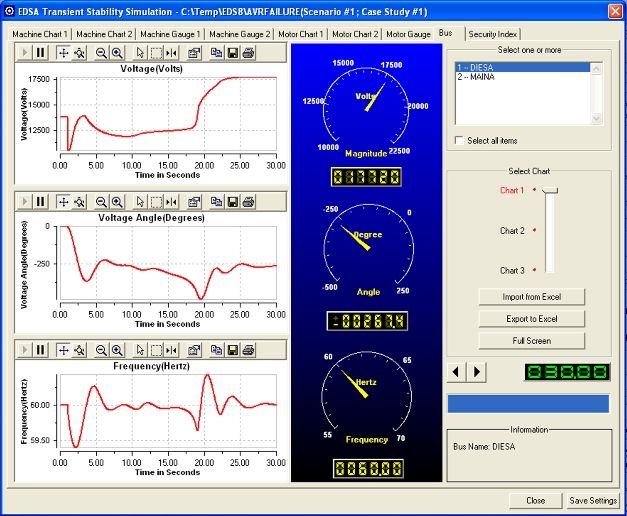Select bus 1 -- DIESA in the list

(523, 68)
